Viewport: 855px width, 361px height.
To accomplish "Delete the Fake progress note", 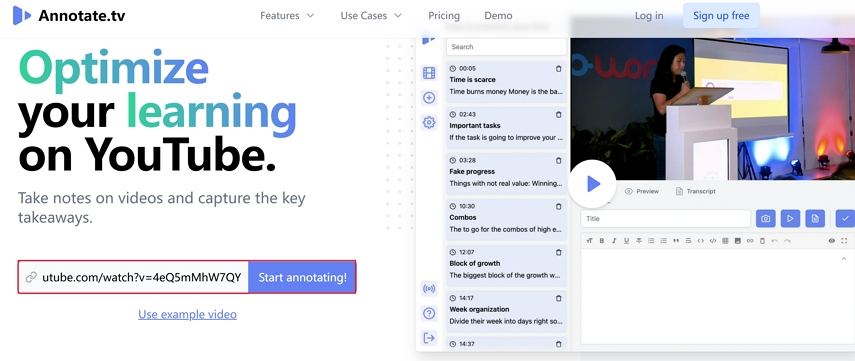I will coord(558,160).
